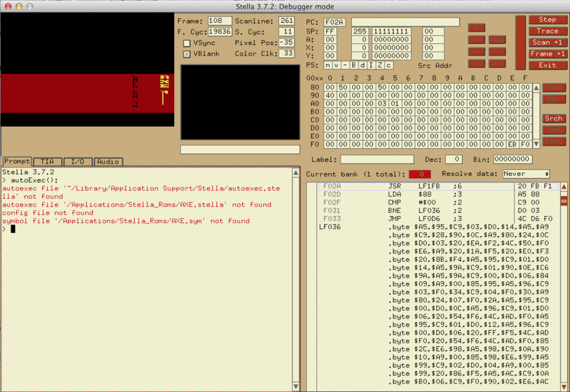Viewport: 570px width, 392px height.
Task: Run Trace in the debugger
Action: click(x=548, y=31)
